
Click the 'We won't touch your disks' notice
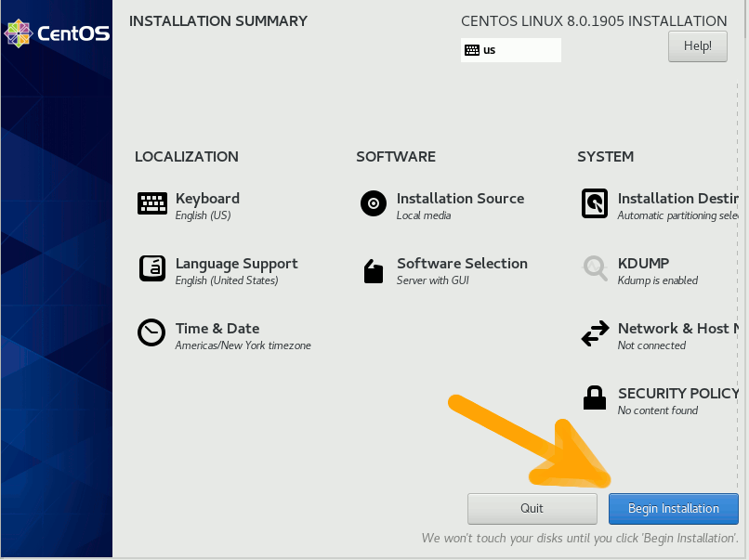click(580, 539)
